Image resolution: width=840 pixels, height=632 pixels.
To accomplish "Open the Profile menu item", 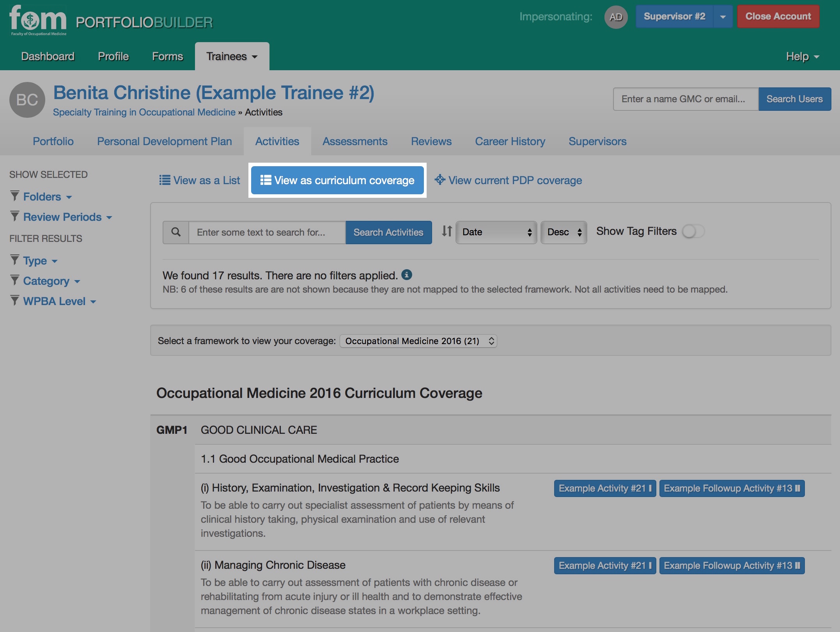I will click(x=113, y=57).
